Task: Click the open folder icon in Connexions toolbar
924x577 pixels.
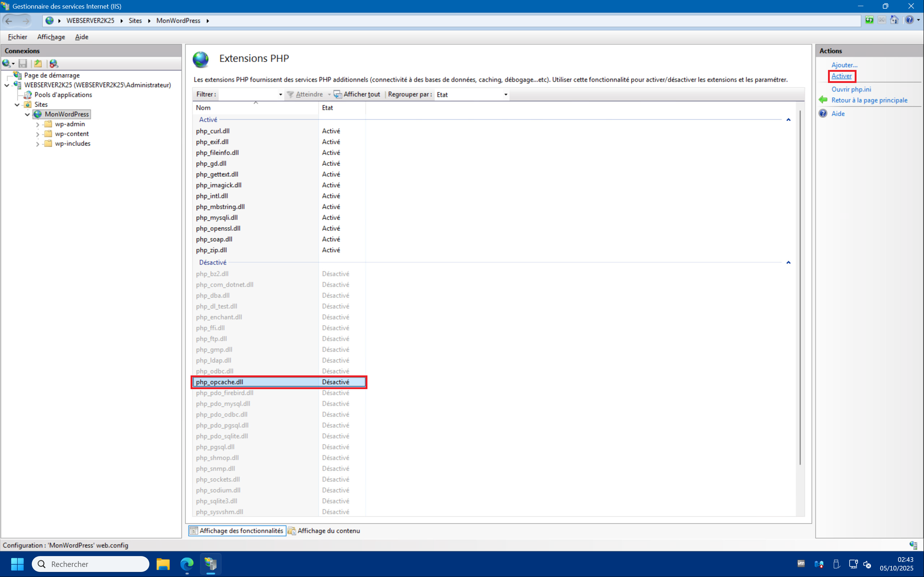Action: [38, 63]
